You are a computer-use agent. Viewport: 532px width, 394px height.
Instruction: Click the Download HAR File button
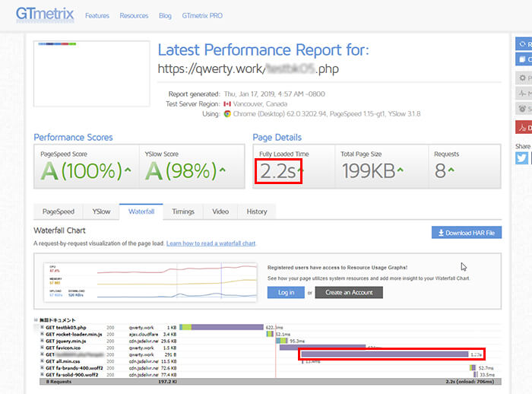(x=467, y=233)
